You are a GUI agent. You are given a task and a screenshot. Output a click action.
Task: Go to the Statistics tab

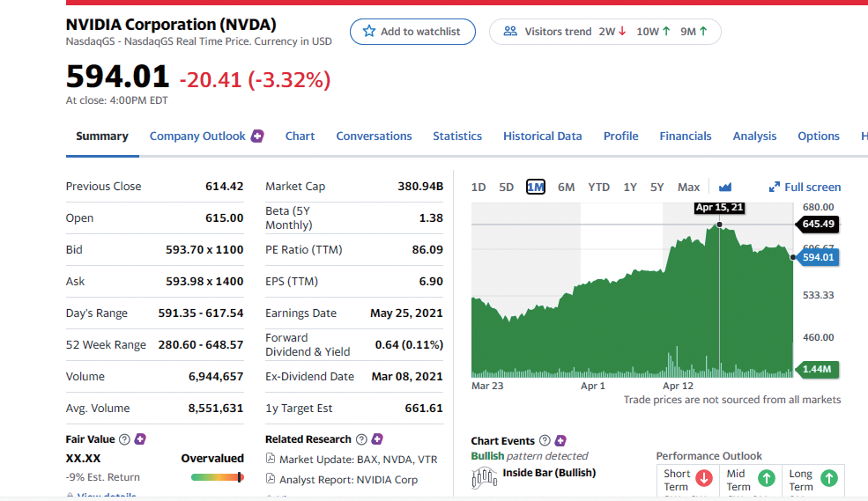click(457, 136)
